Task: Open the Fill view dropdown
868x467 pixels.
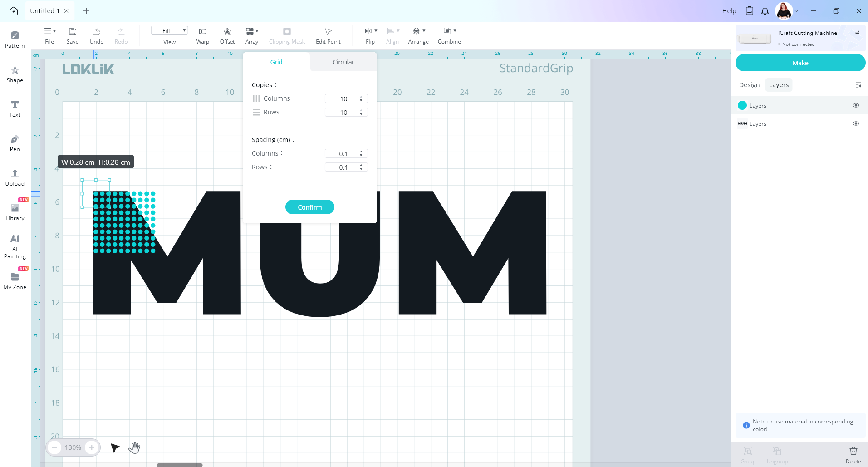Action: [169, 30]
